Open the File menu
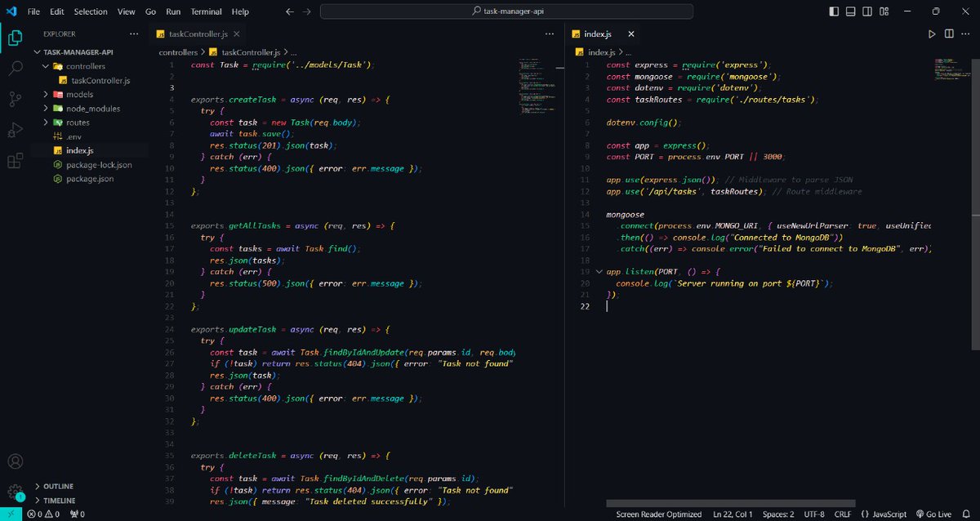 pyautogui.click(x=33, y=11)
